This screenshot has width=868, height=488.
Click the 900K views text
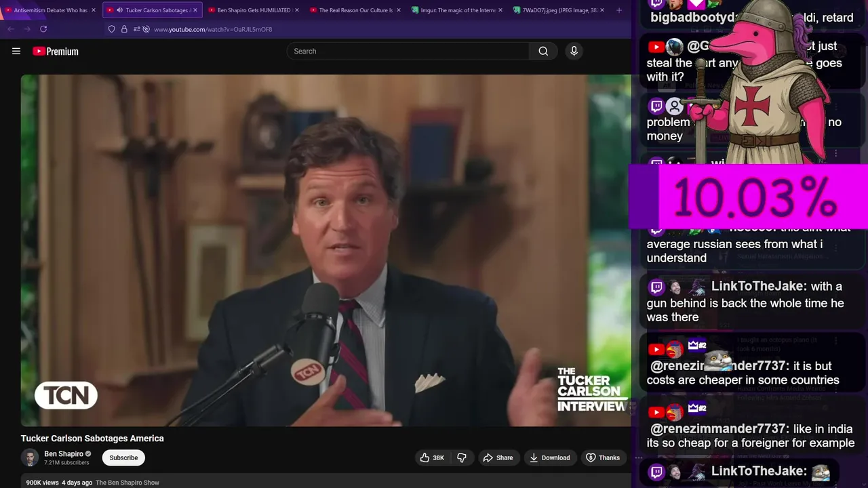tap(43, 483)
